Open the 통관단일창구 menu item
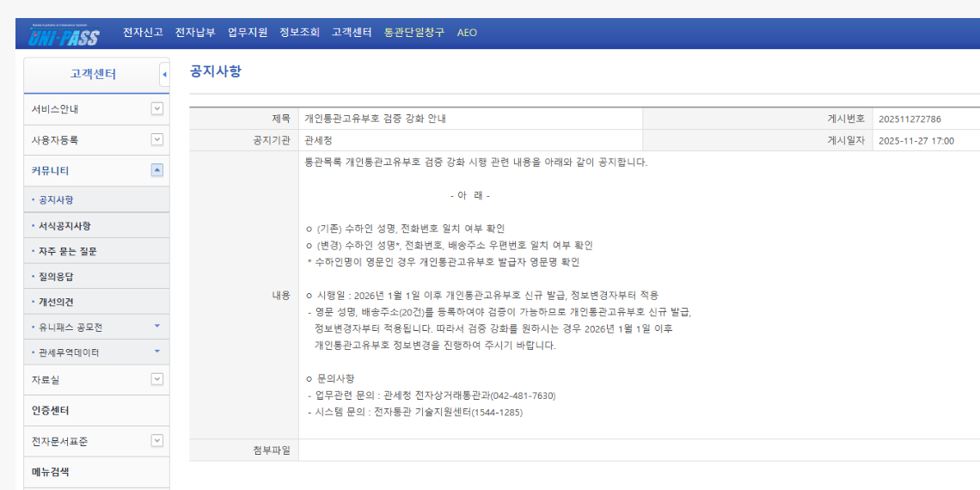980x490 pixels. click(x=414, y=33)
